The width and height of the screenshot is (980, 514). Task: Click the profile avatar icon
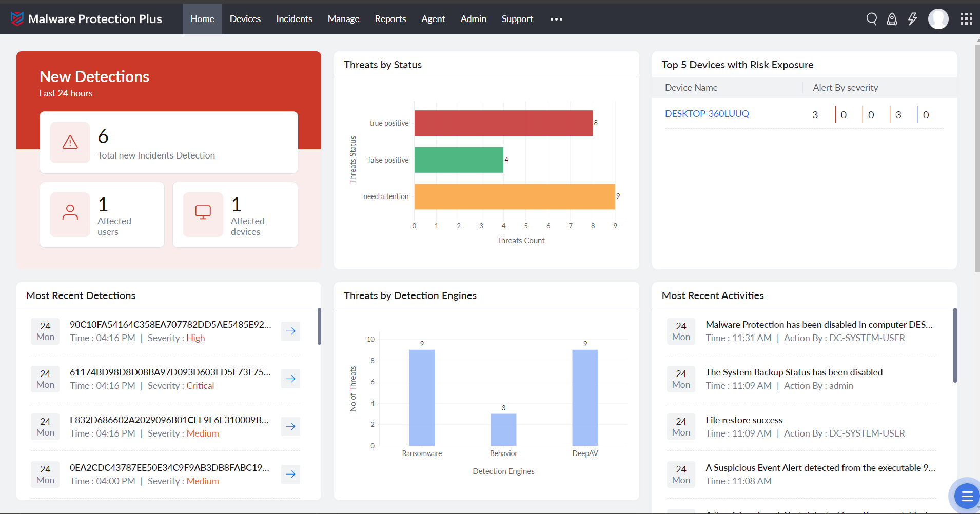tap(938, 18)
